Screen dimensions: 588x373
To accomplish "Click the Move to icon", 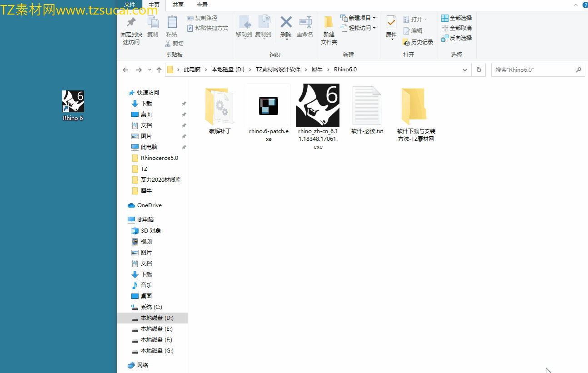I will 244,22.
